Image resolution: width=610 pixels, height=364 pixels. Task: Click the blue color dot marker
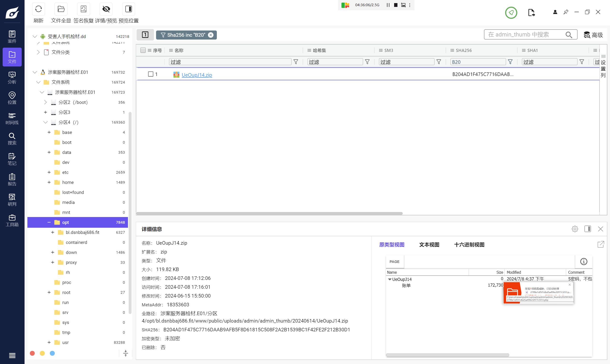coord(52,353)
